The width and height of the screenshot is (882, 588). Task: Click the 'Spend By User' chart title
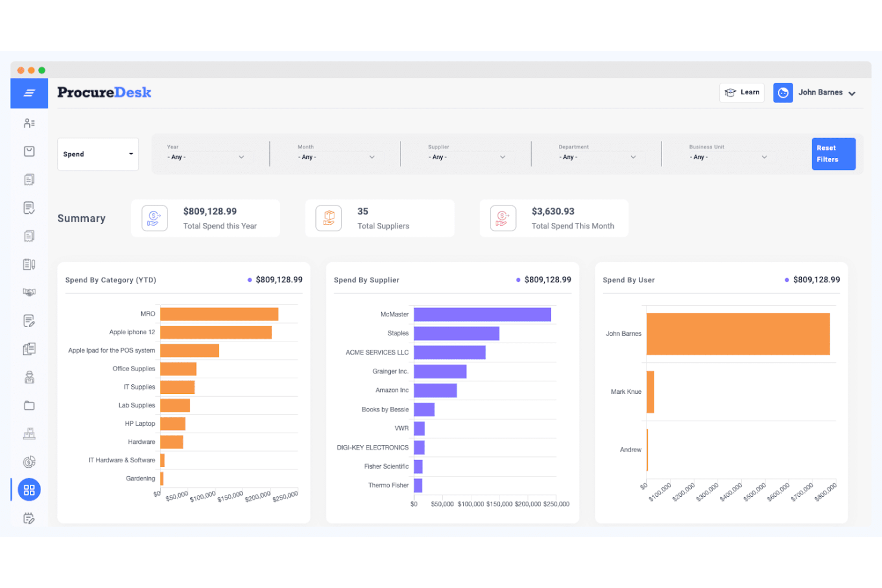point(629,280)
